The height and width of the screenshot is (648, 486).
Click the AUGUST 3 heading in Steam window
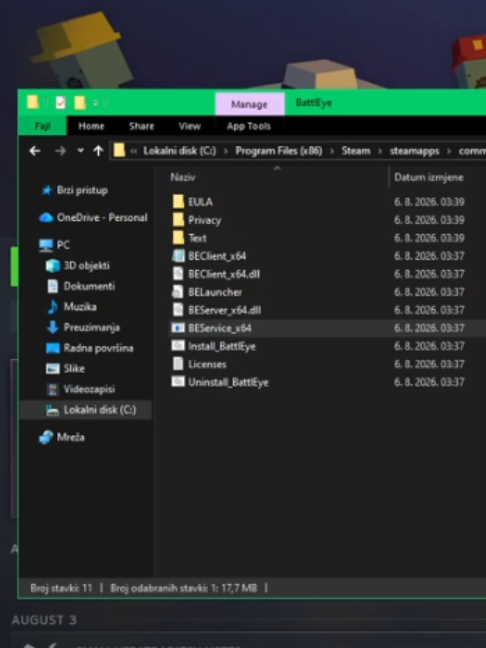point(44,620)
